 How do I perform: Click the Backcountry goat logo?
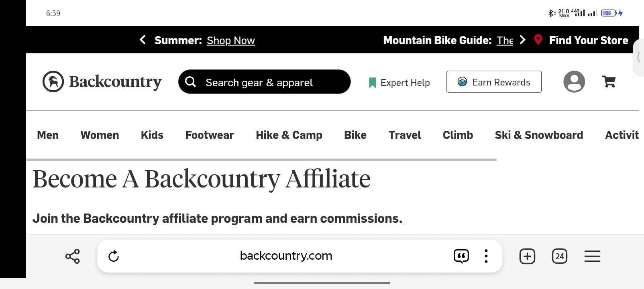click(x=53, y=81)
